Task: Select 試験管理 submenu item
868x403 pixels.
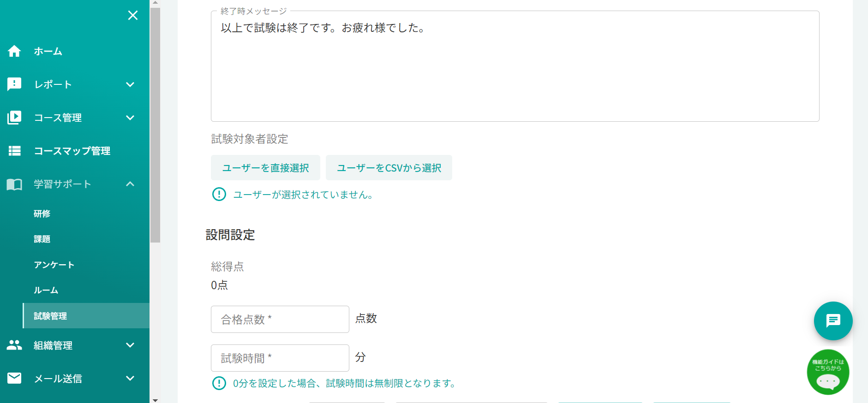Action: (86, 316)
